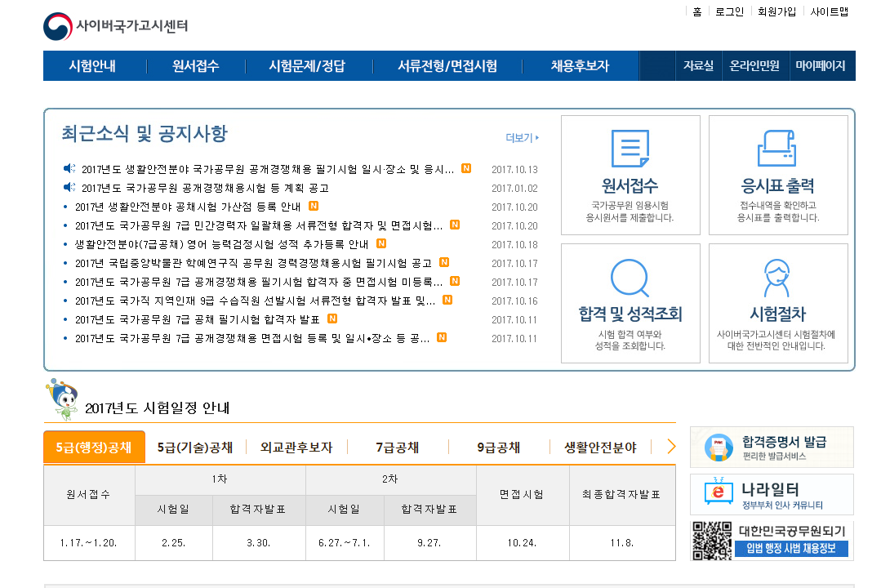Select the 외교관후보자 schedule tab
881x588 pixels.
coord(296,448)
